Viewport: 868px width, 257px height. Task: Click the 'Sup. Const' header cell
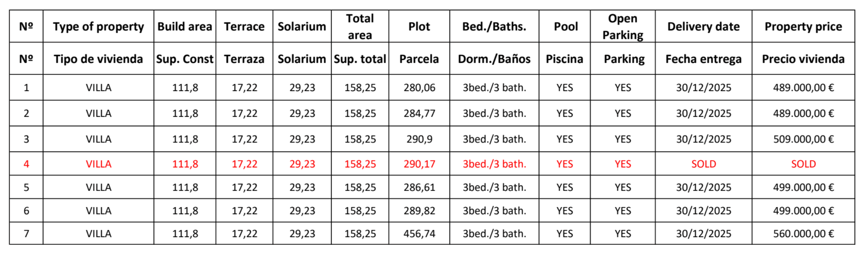pos(184,59)
